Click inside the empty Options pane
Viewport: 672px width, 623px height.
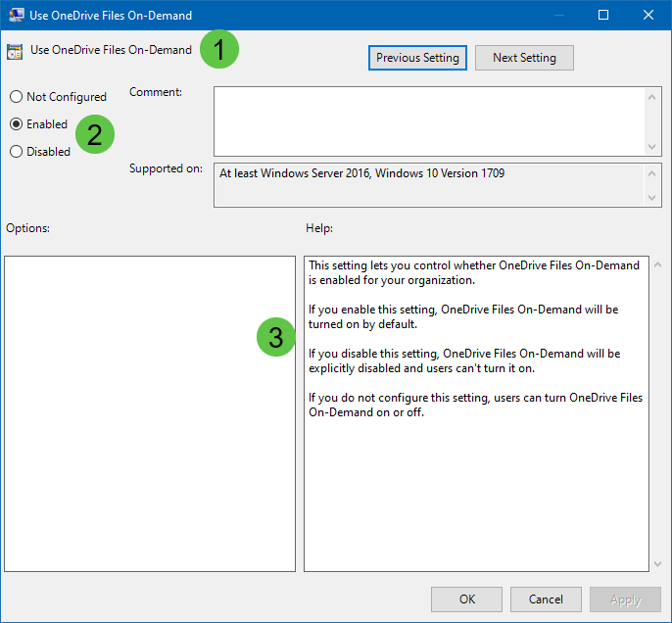tap(150, 413)
